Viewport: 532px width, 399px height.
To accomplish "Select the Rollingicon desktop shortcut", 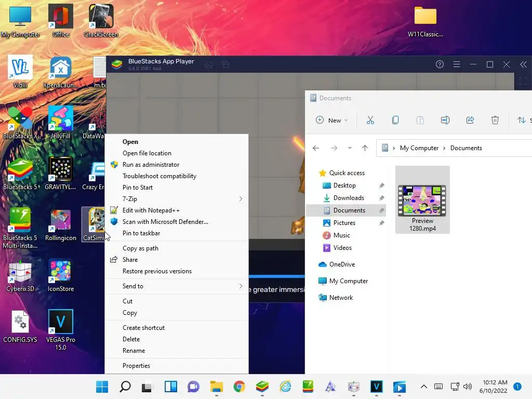I will (x=60, y=224).
